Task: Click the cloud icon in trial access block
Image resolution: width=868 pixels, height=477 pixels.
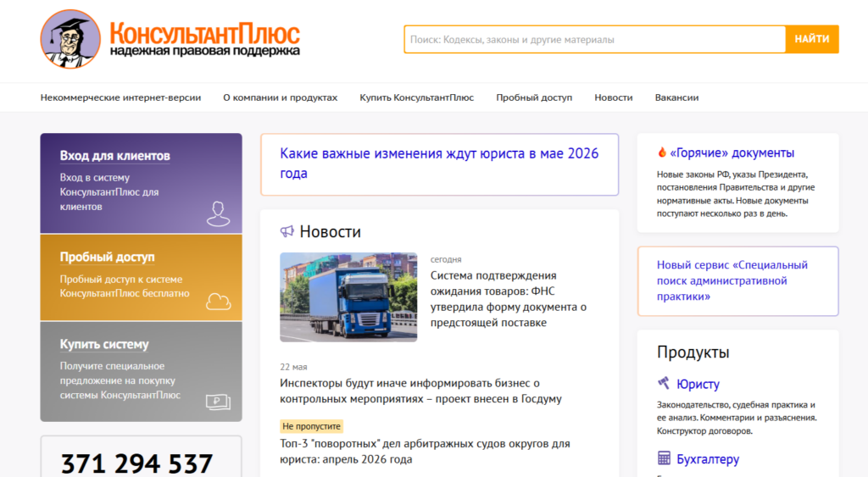Action: pyautogui.click(x=218, y=302)
